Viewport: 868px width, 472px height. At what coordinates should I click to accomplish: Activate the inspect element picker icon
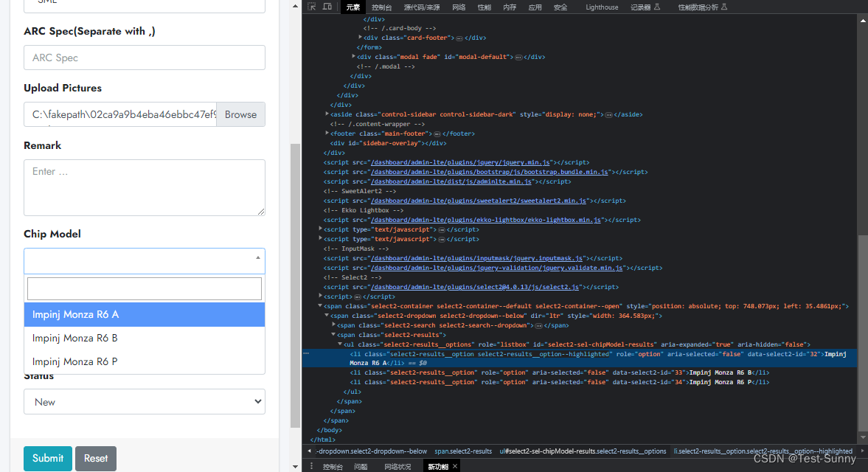click(x=312, y=7)
